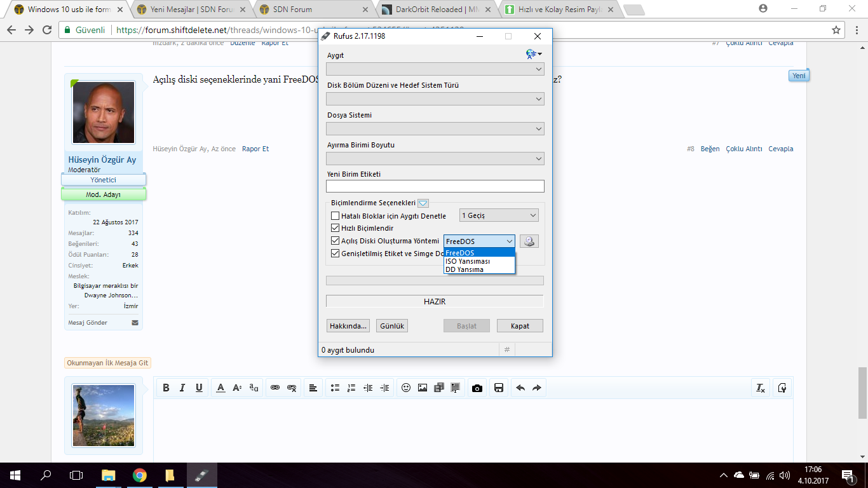Click the disc image select icon in Rufus
868x488 pixels.
pos(529,241)
